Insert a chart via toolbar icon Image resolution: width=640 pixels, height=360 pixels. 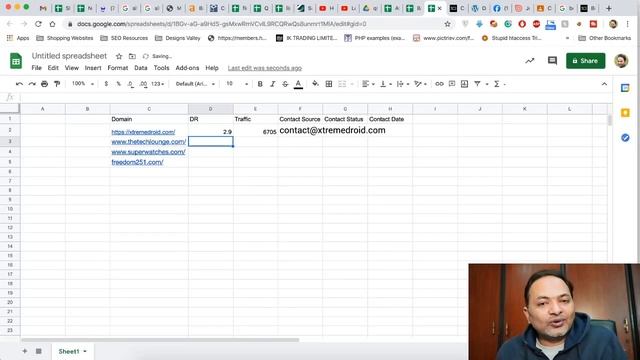pyautogui.click(x=464, y=84)
